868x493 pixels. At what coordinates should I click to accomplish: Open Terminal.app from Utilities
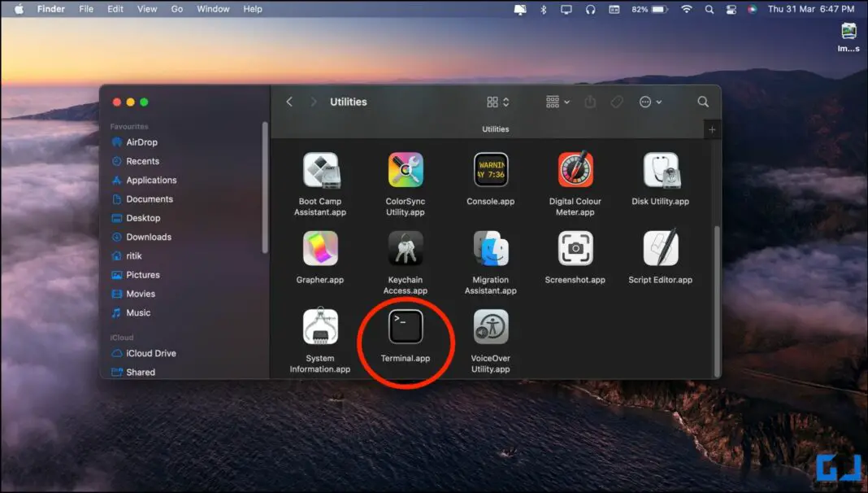click(x=406, y=328)
